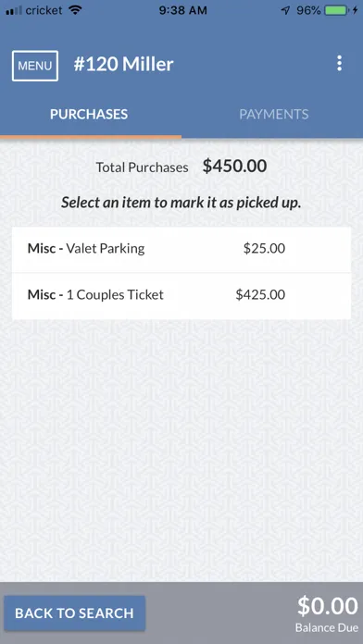Mark Valet Parking as picked up
The width and height of the screenshot is (363, 644).
(181, 249)
